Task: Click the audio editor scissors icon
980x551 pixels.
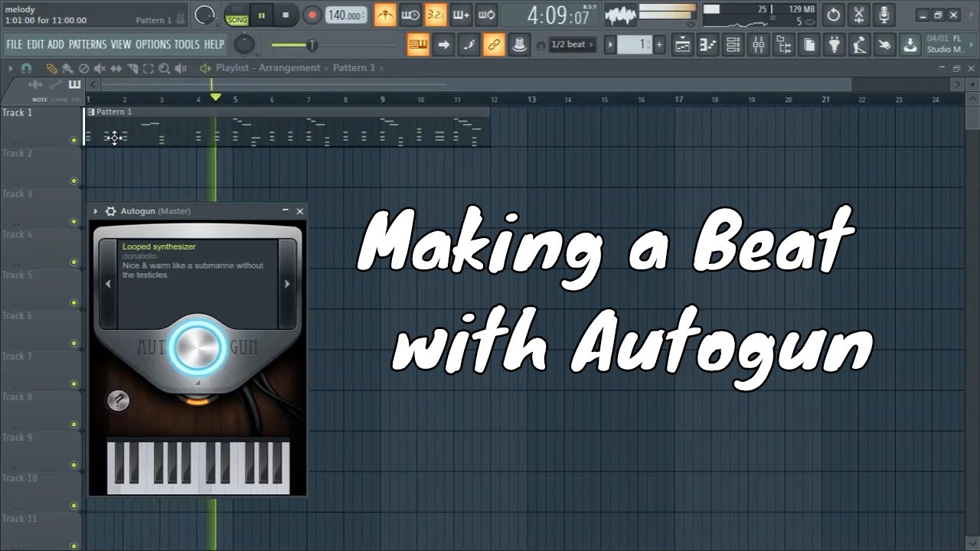Action: [859, 15]
